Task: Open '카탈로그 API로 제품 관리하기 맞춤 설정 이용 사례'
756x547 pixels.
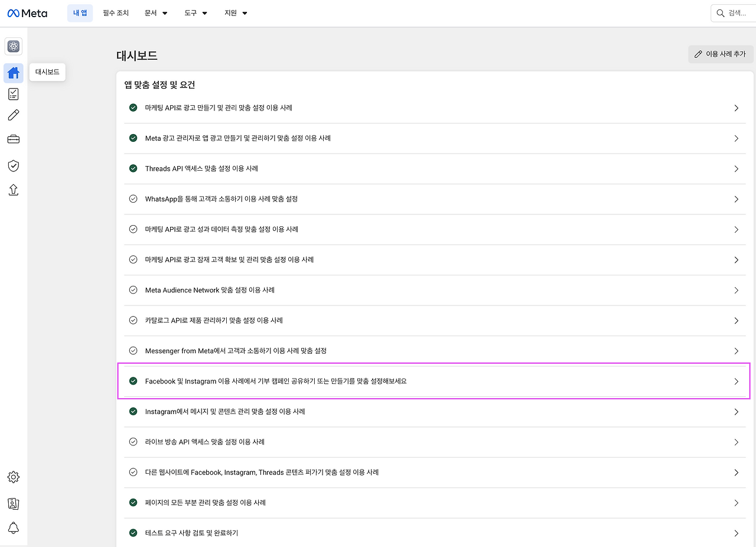Action: coord(214,320)
